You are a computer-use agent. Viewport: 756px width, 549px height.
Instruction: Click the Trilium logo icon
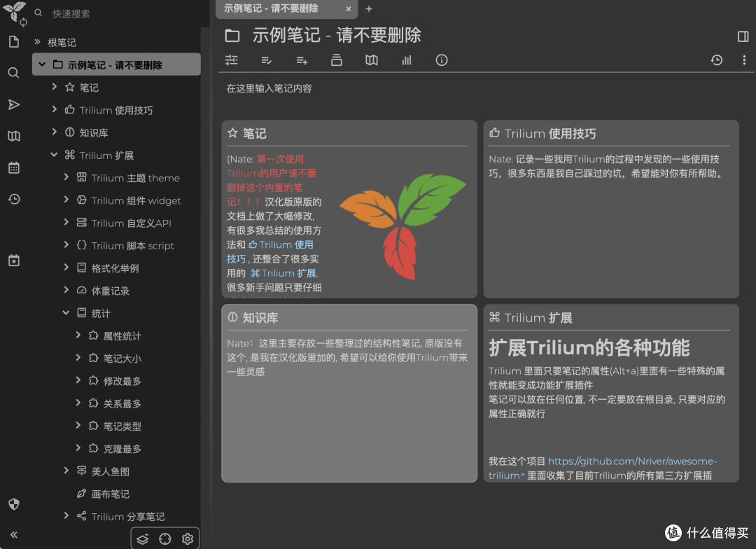pos(13,12)
